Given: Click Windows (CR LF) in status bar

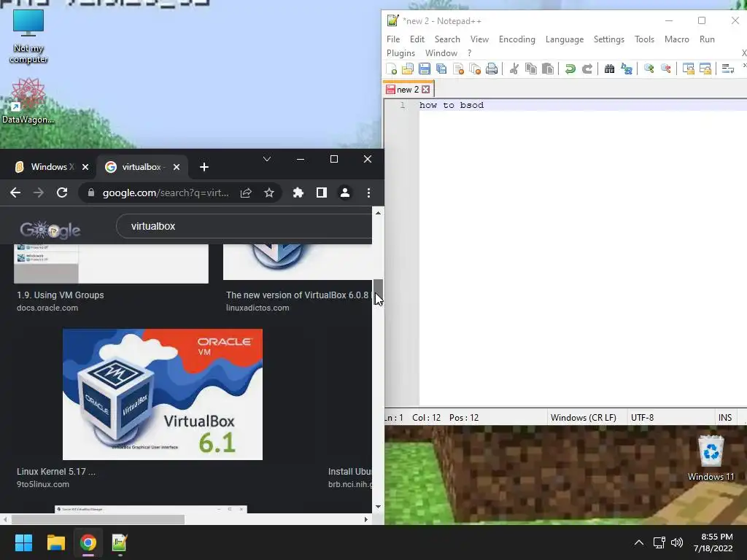Looking at the screenshot, I should [583, 418].
